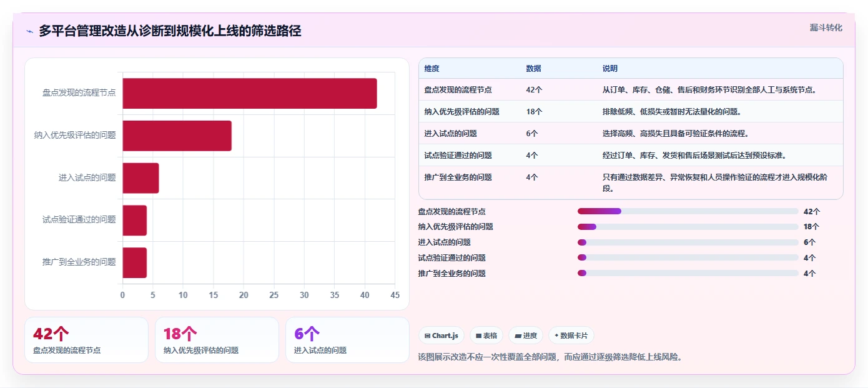Click the table description starting 选择高频

click(676, 134)
